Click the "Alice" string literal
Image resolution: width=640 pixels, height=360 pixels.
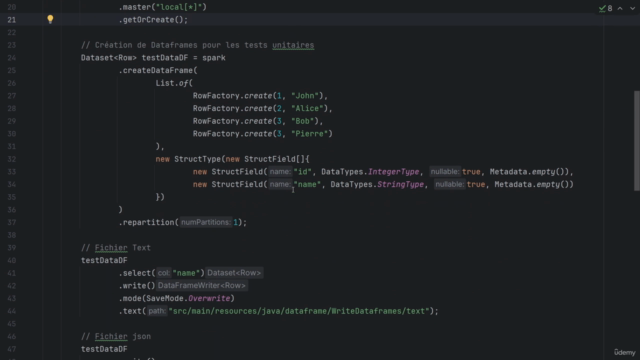[307, 108]
